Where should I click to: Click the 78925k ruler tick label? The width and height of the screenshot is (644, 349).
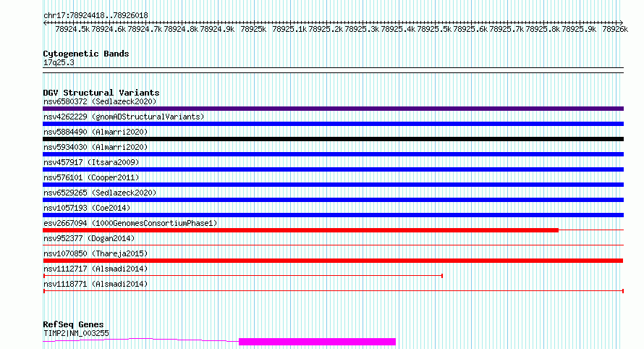point(253,30)
